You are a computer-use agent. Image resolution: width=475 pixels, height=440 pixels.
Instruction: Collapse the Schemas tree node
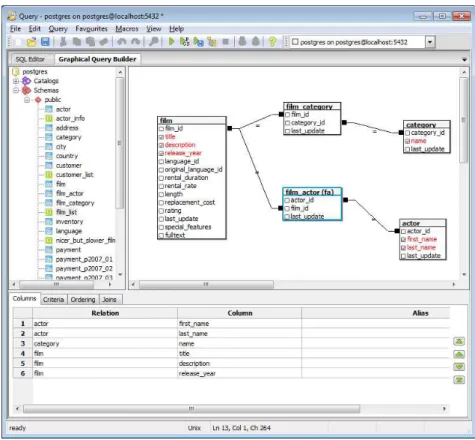coord(16,90)
